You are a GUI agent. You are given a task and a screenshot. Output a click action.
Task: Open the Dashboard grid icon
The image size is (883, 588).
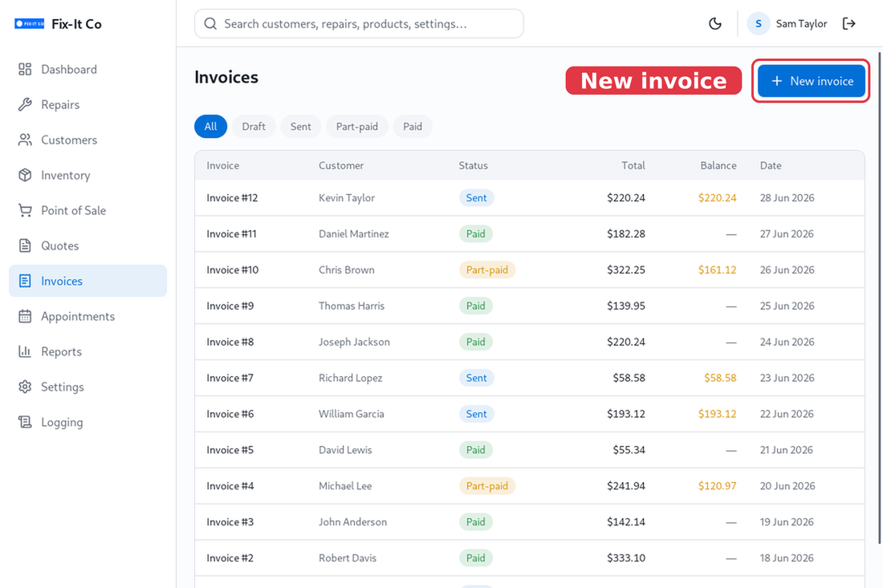point(25,69)
